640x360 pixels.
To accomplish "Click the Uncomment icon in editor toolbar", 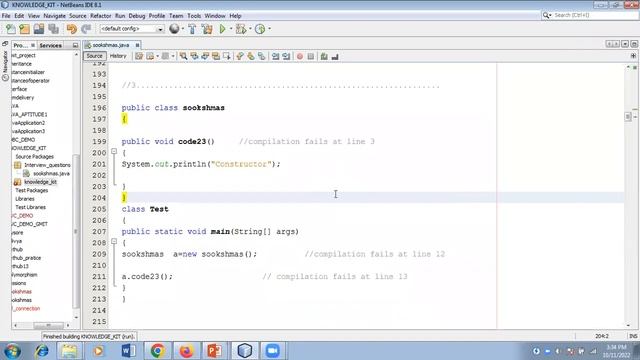I will point(335,56).
